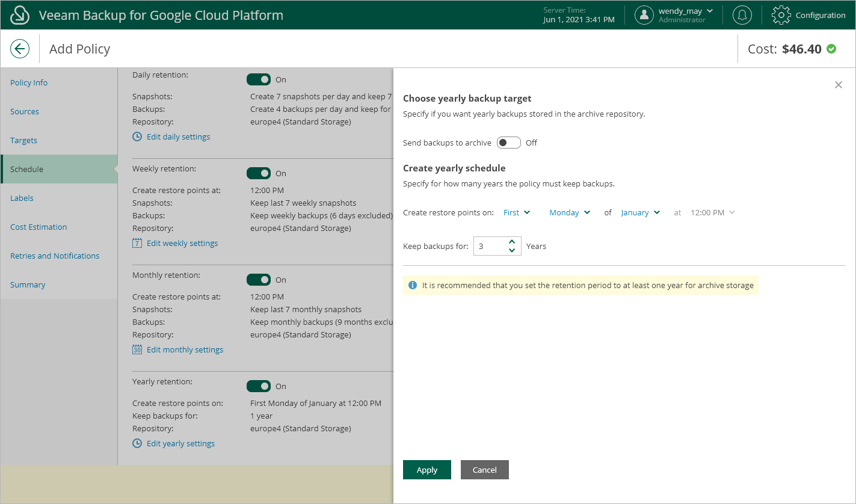This screenshot has height=504, width=856.
Task: Open Edit daily settings link
Action: [x=179, y=137]
